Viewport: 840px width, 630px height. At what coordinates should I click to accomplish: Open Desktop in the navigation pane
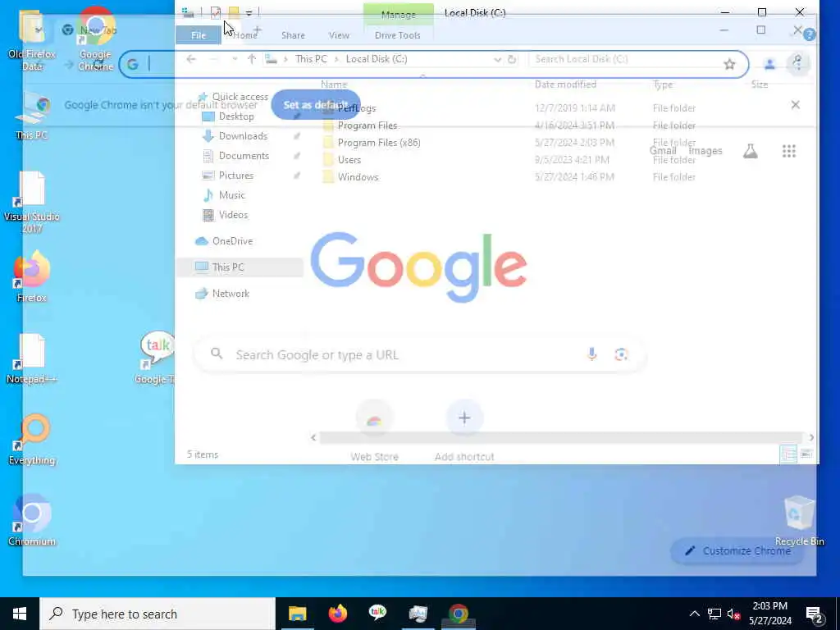(x=229, y=116)
